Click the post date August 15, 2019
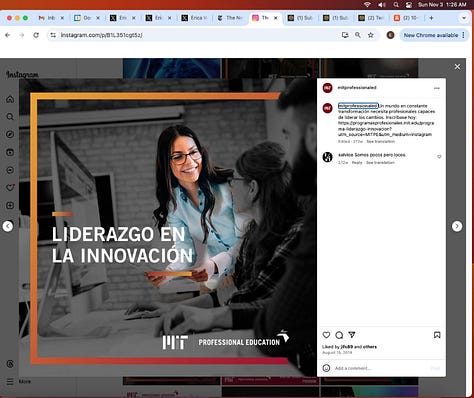Screen dimensions: 474x398 [x=337, y=353]
